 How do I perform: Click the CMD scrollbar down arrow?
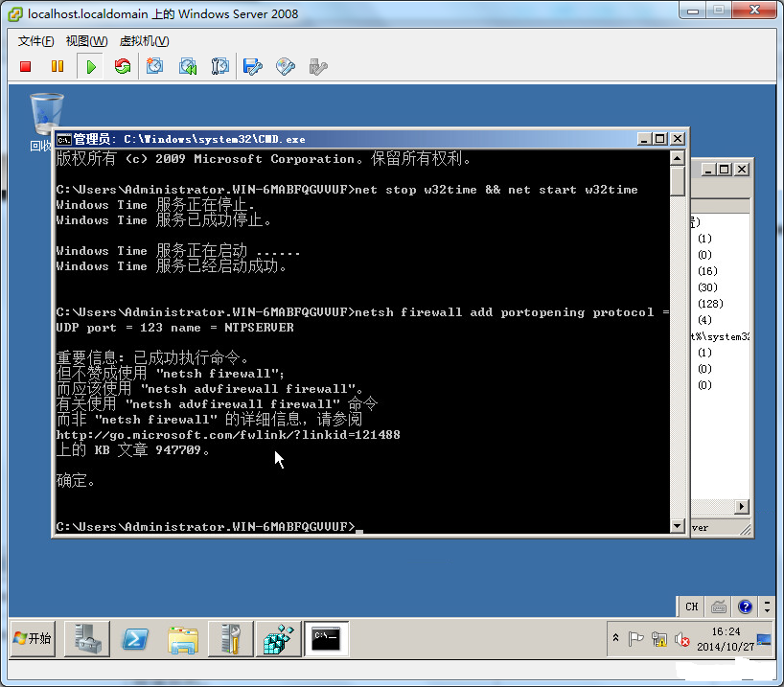click(677, 525)
